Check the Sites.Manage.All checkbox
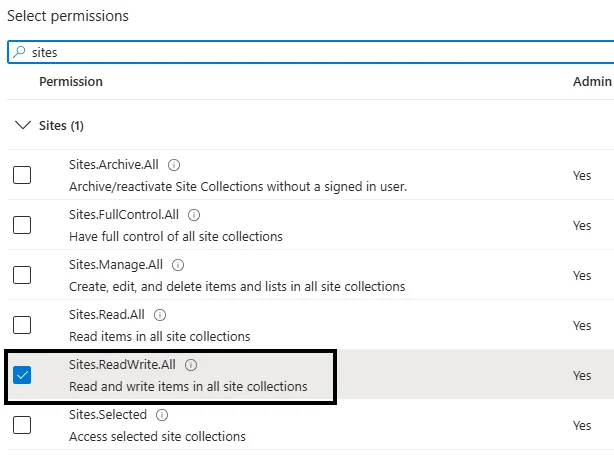 (x=22, y=275)
